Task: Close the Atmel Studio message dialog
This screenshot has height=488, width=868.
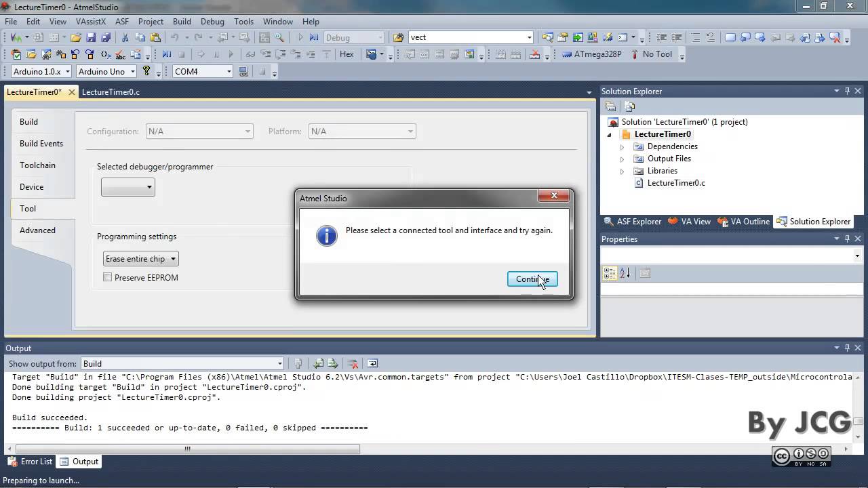Action: point(554,195)
